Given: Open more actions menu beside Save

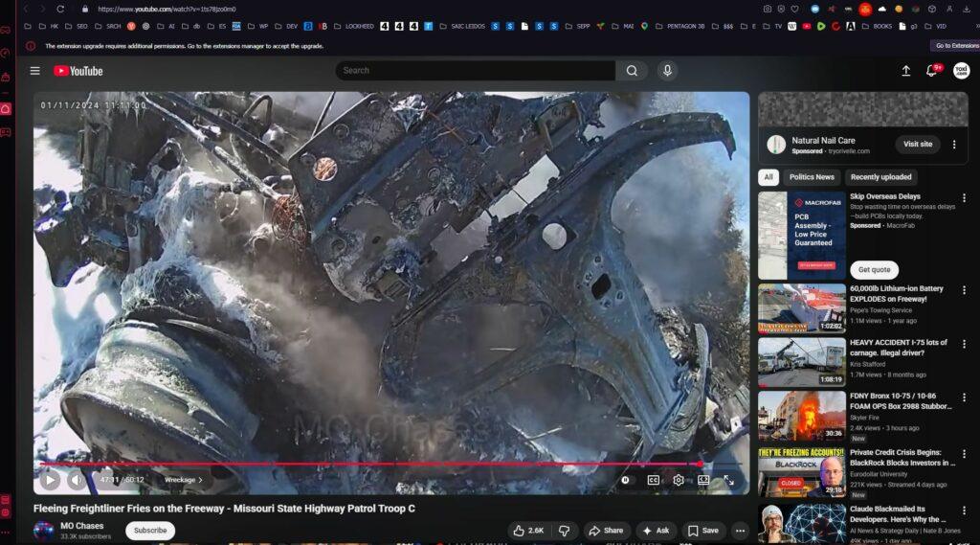Looking at the screenshot, I should 740,531.
